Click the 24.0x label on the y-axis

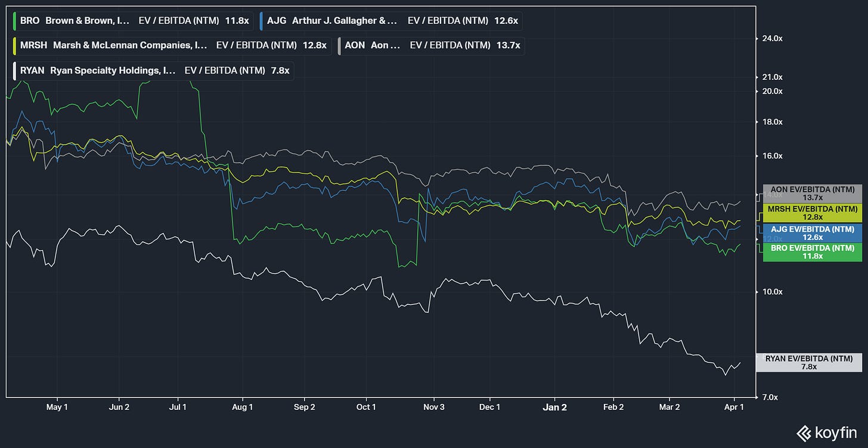click(x=773, y=39)
